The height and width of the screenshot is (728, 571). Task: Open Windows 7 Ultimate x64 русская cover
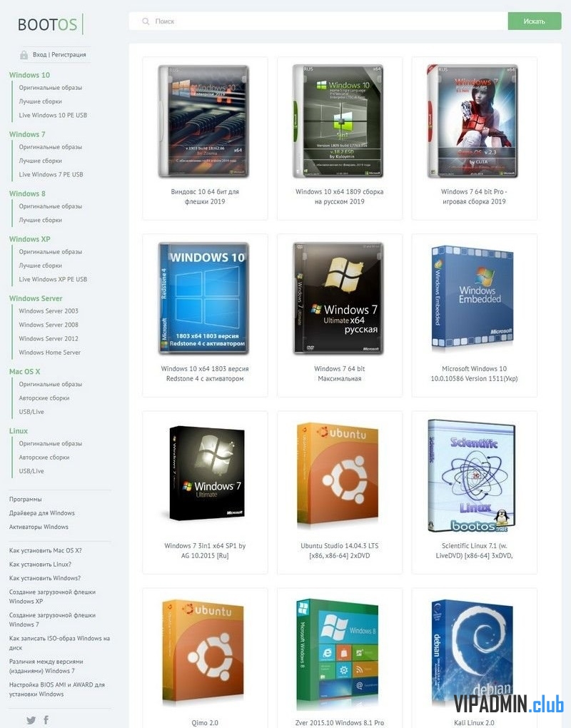tap(338, 298)
